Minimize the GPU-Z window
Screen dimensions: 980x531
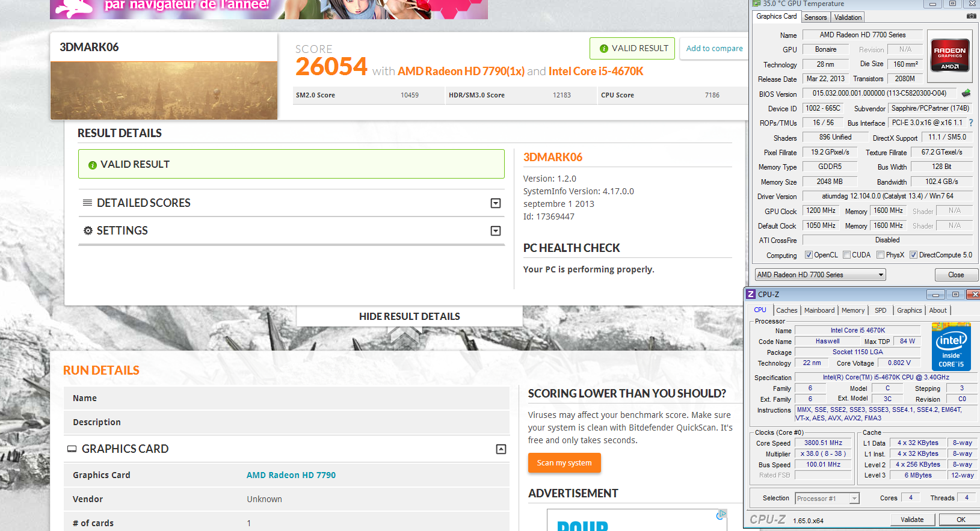[932, 4]
